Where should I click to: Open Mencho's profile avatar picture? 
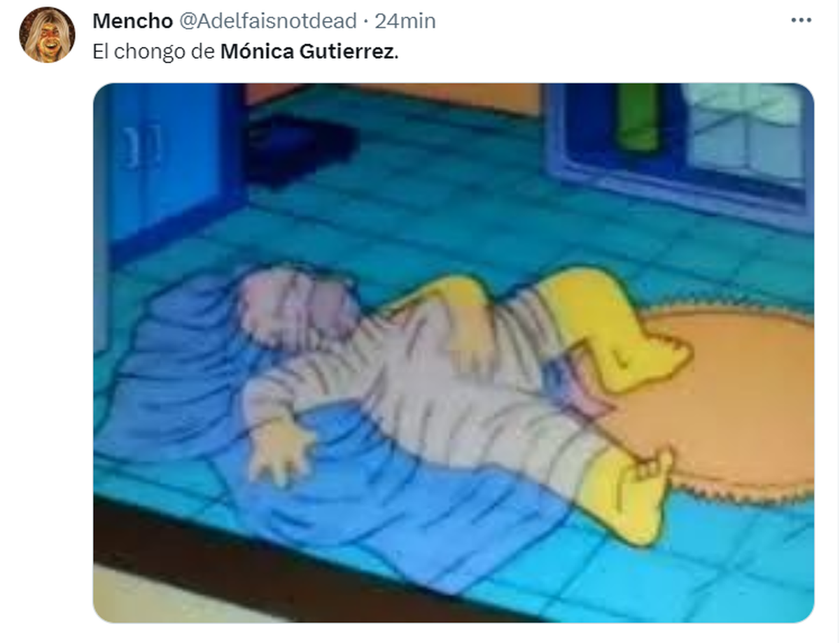(x=47, y=35)
